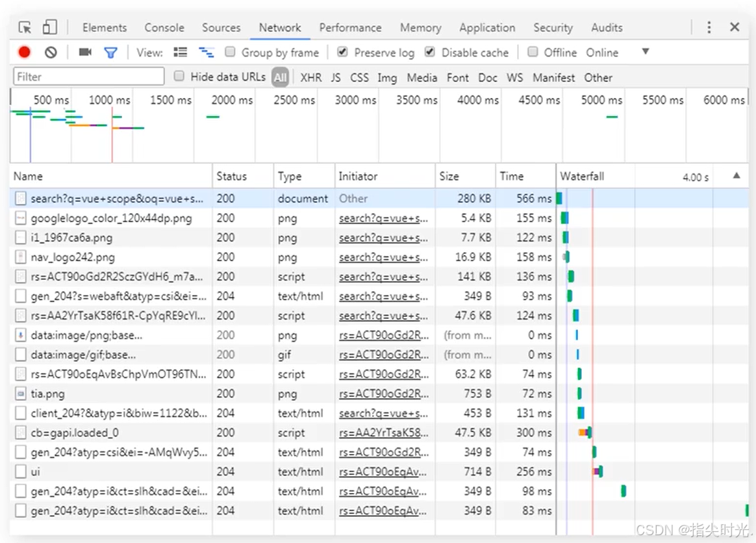Filter requests by Manifest
This screenshot has width=756, height=543.
click(x=553, y=78)
